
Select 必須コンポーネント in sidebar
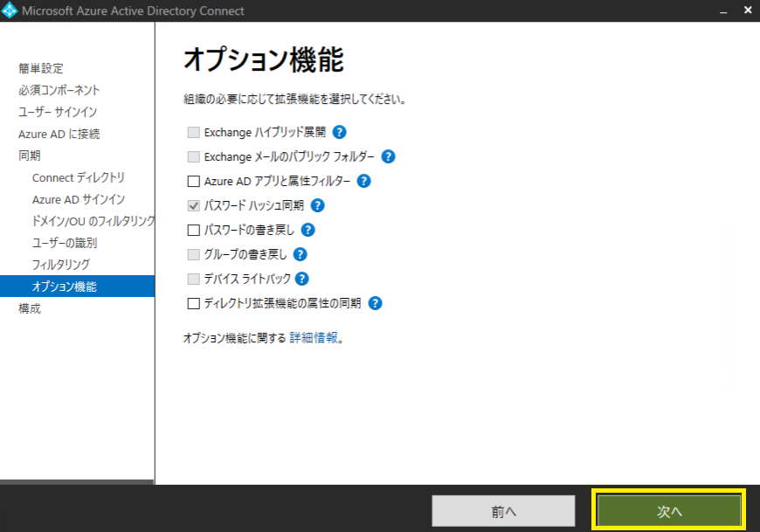click(59, 90)
